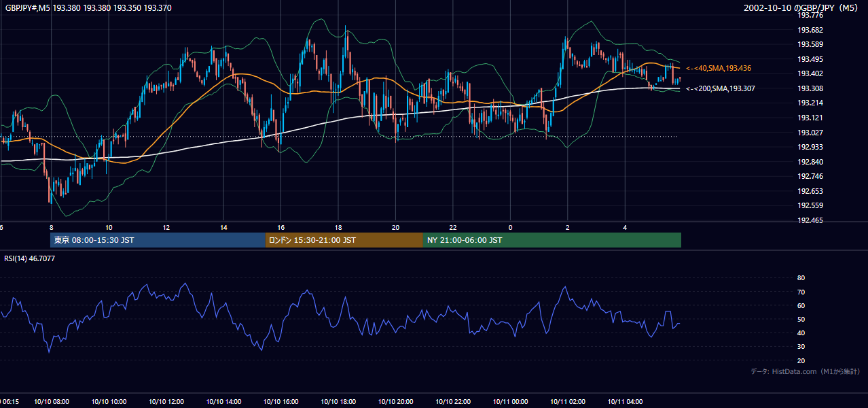Image resolution: width=868 pixels, height=408 pixels.
Task: Click the RSI scale value 60
Action: tap(801, 305)
